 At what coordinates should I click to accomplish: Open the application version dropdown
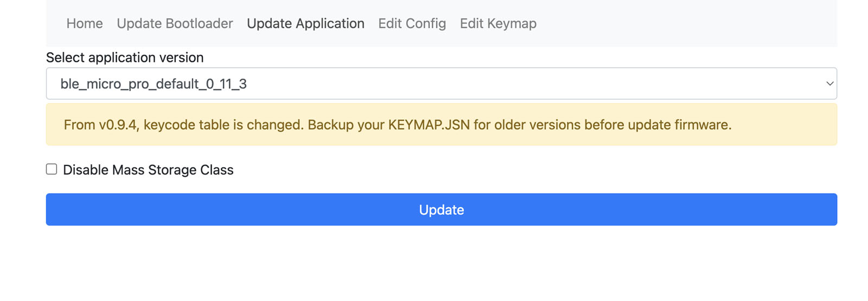(x=441, y=84)
